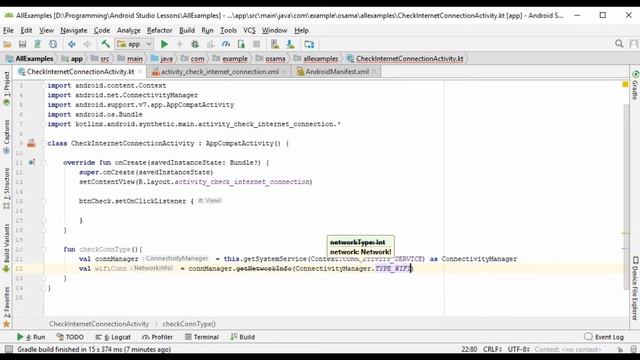
Task: Open UTF-8 file encoding selector
Action: click(x=518, y=349)
